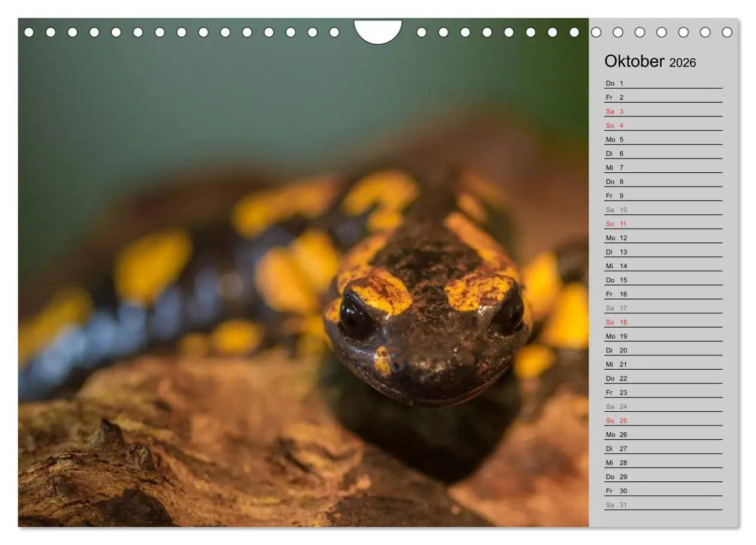Select the row Do 22
756x545 pixels.
coord(663,379)
